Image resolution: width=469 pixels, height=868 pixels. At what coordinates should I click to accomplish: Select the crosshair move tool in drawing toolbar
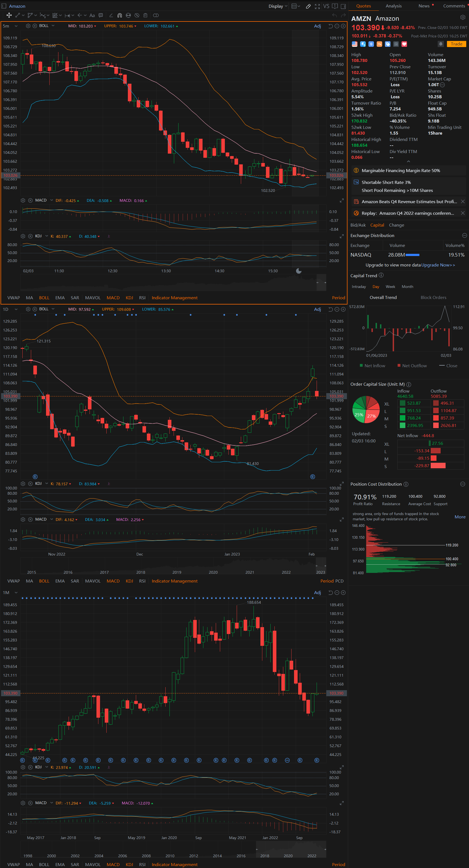9,15
